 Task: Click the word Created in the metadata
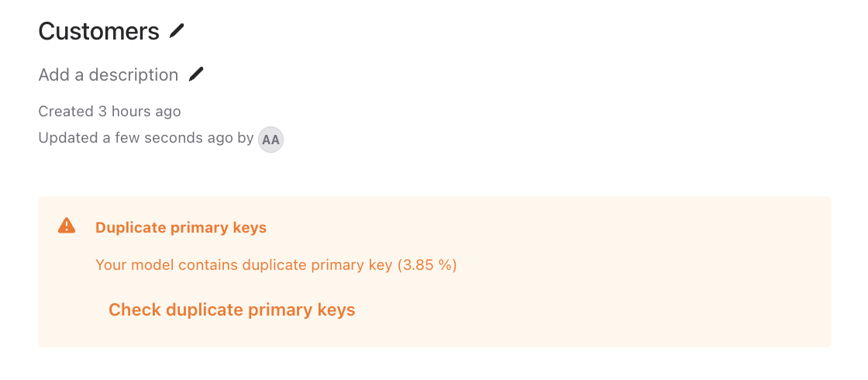pos(66,112)
